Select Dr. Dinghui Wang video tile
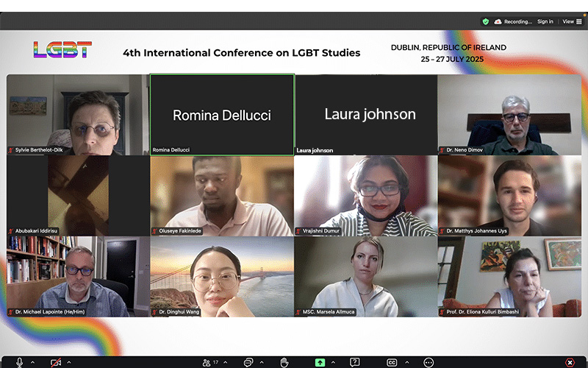This screenshot has width=588, height=368. point(222,277)
